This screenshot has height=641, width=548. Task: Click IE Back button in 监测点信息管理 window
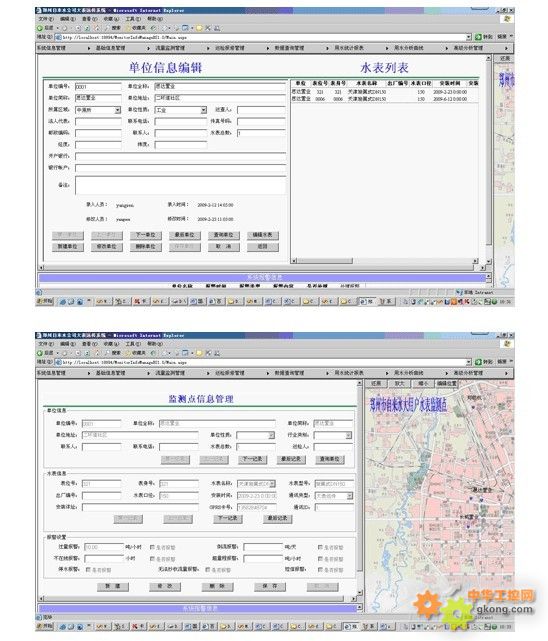click(x=45, y=353)
